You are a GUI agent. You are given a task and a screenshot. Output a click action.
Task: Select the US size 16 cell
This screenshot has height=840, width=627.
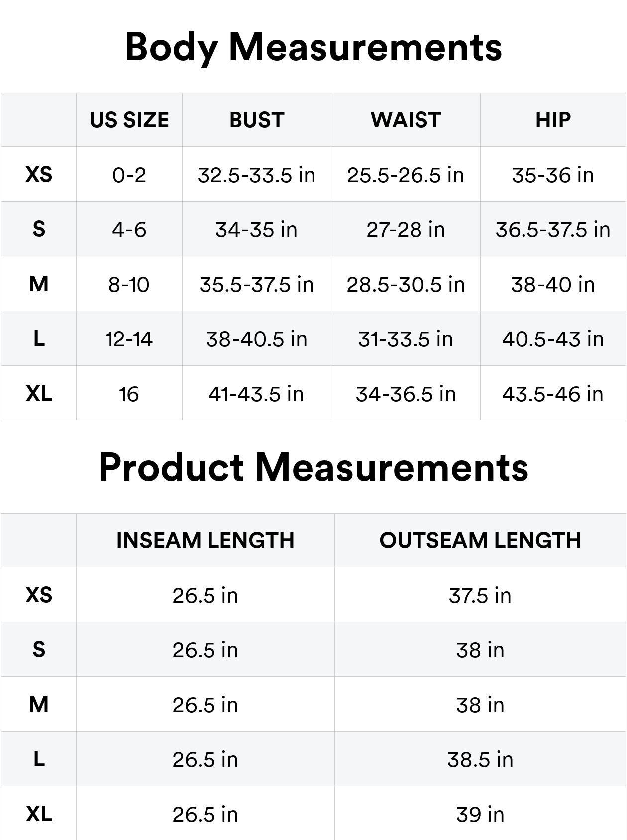[129, 394]
